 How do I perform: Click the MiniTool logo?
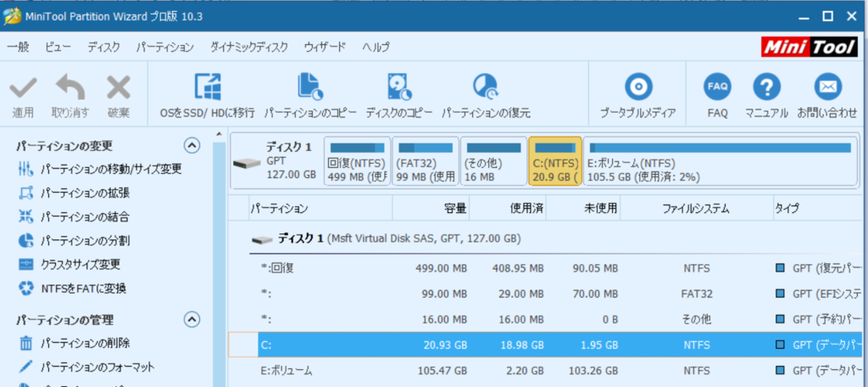click(810, 48)
